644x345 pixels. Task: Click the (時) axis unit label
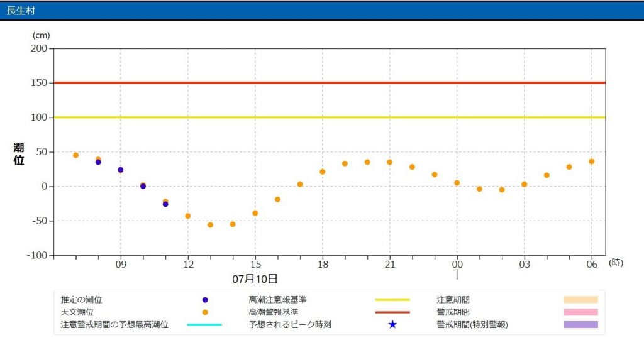(616, 263)
